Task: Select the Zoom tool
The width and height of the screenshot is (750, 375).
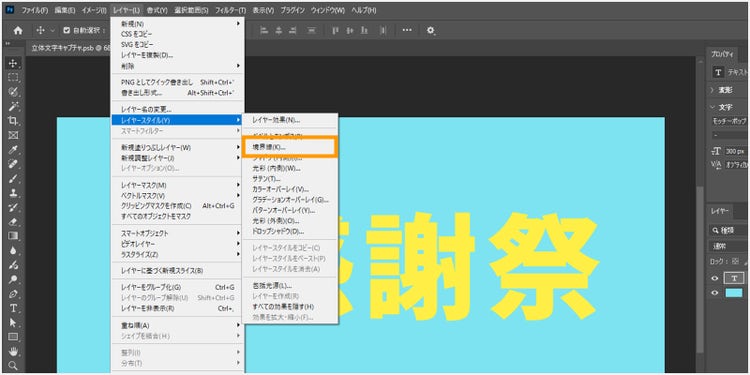Action: coord(13,366)
